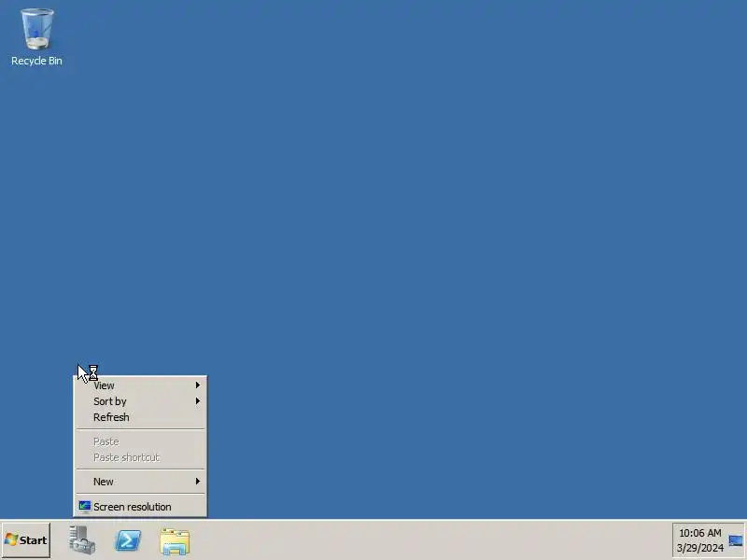Screen dimensions: 747x560
Task: Click the Start button
Action: point(26,540)
